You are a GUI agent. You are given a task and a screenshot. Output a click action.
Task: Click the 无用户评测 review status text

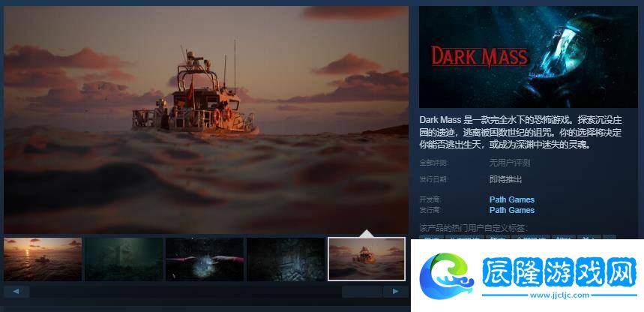[x=509, y=163]
